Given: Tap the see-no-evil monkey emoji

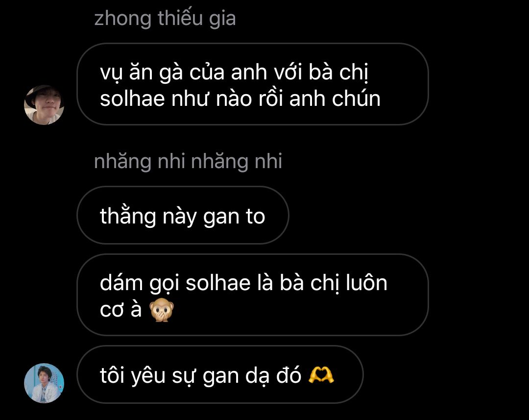Looking at the screenshot, I should (x=162, y=310).
